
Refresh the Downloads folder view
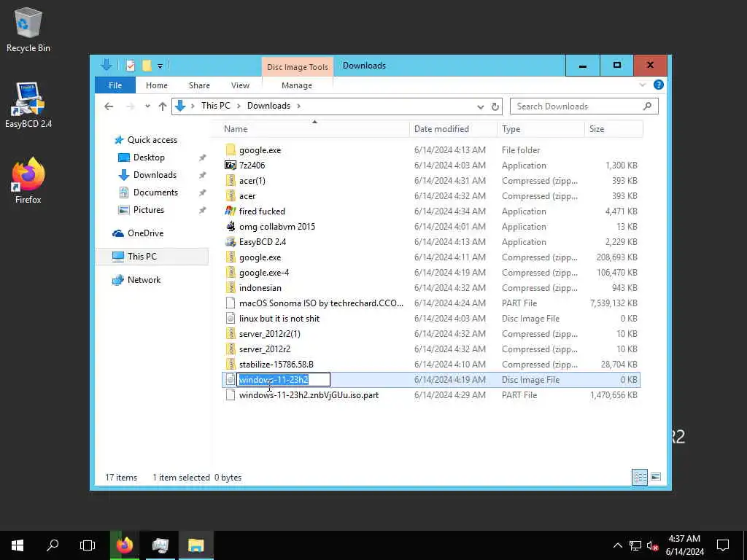(495, 106)
